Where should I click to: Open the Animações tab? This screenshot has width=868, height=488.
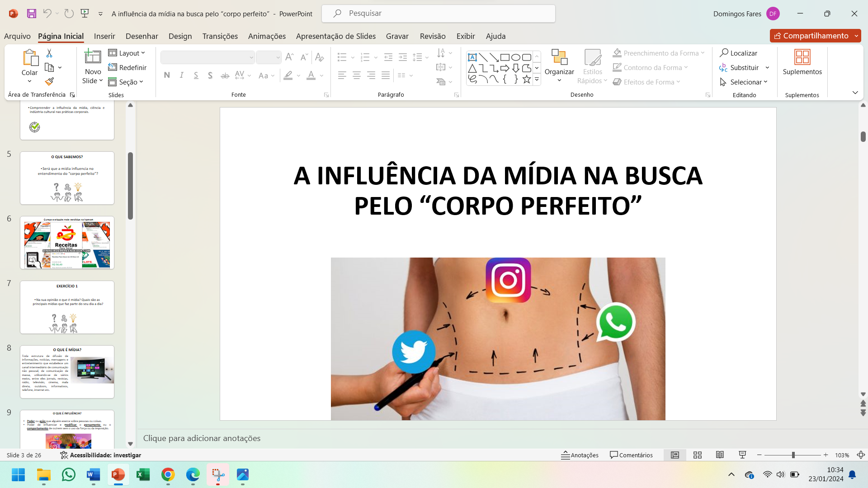click(267, 36)
